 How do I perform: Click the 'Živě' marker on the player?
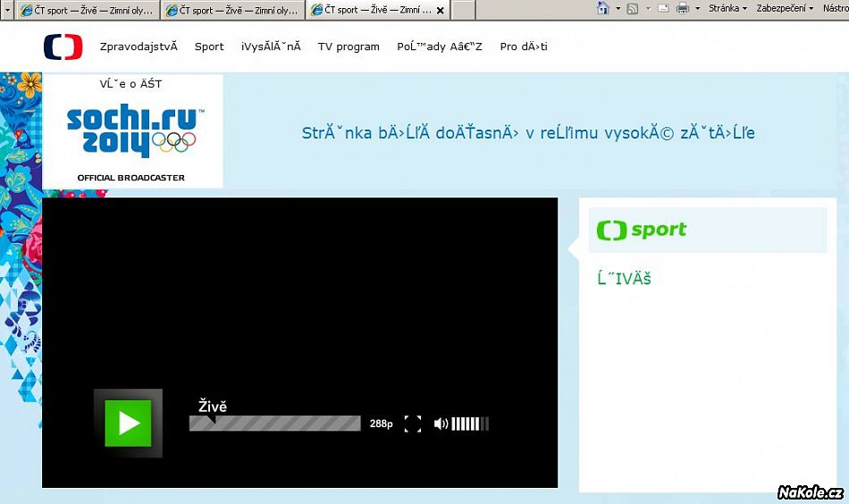tap(213, 407)
